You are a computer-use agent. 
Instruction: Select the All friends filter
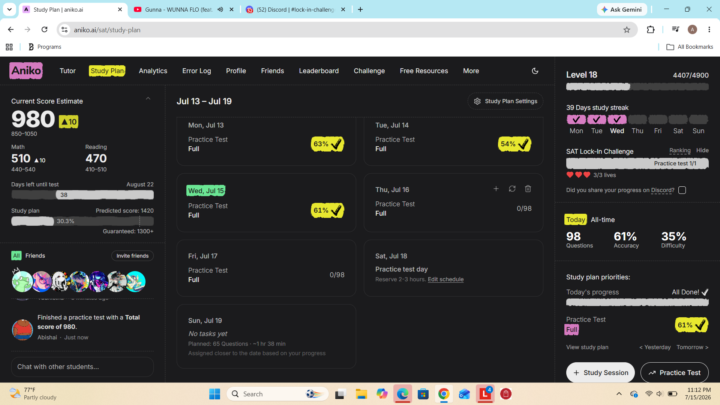click(x=16, y=256)
